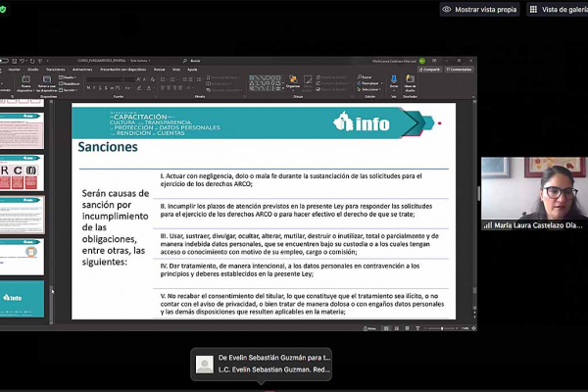Screen dimensions: 588x392
Task: Click Nueva diapositiva icon in ribbon
Action: (25, 79)
